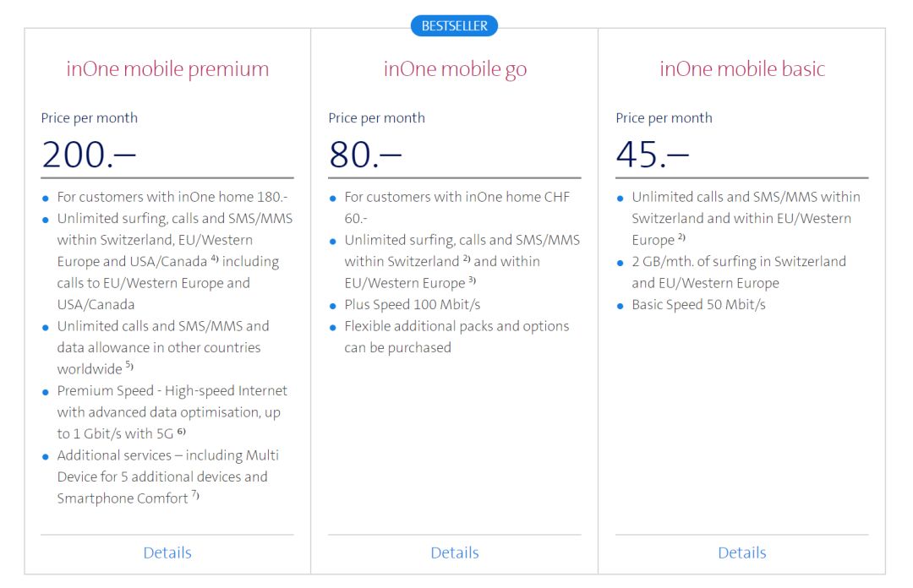Viewport: 913px width, 588px height.
Task: Select the inOne mobile go heading
Action: 455,69
